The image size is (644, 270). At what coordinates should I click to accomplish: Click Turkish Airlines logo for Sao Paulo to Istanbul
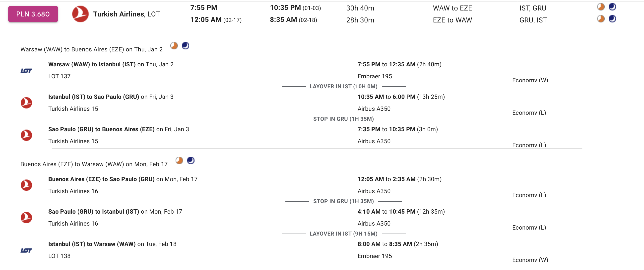click(26, 217)
